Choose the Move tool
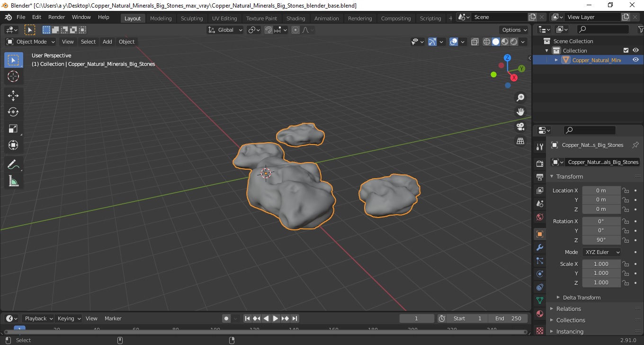This screenshot has width=644, height=345. pos(13,96)
